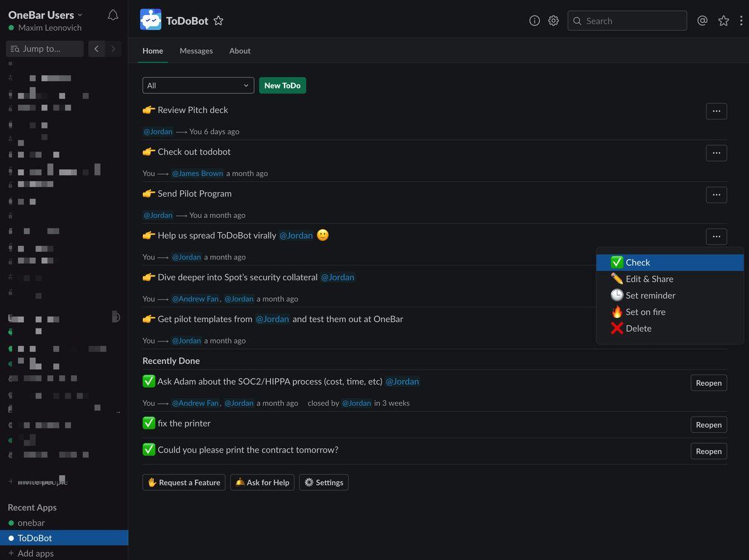Screen dimensions: 749x560
Task: Open the OneBar Users workspace menu
Action: point(45,15)
